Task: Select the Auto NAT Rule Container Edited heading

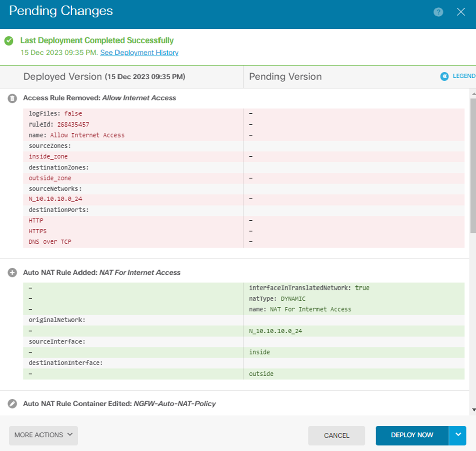Action: 120,404
